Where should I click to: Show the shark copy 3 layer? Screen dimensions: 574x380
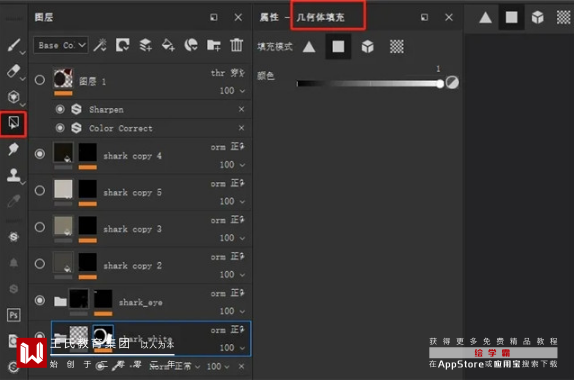point(40,227)
